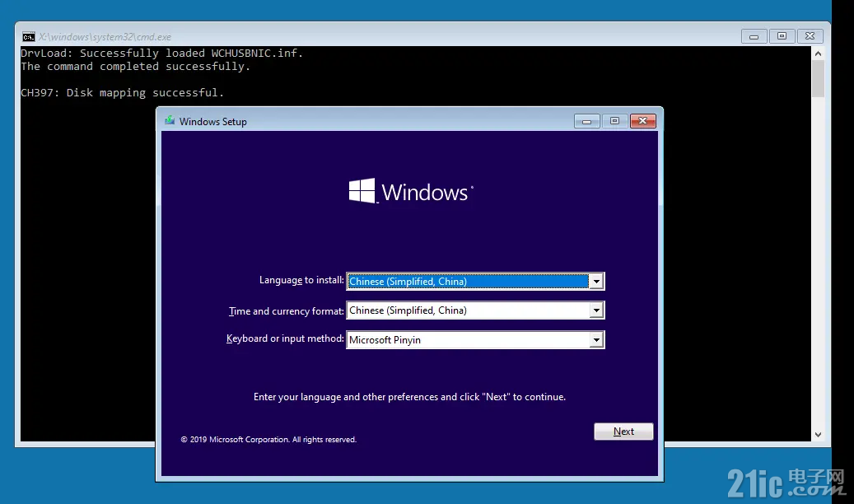Close the Windows Setup dialog
854x504 pixels.
point(642,121)
